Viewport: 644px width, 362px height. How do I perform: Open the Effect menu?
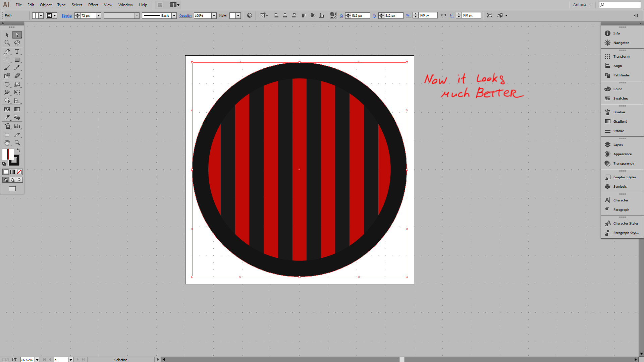(93, 5)
